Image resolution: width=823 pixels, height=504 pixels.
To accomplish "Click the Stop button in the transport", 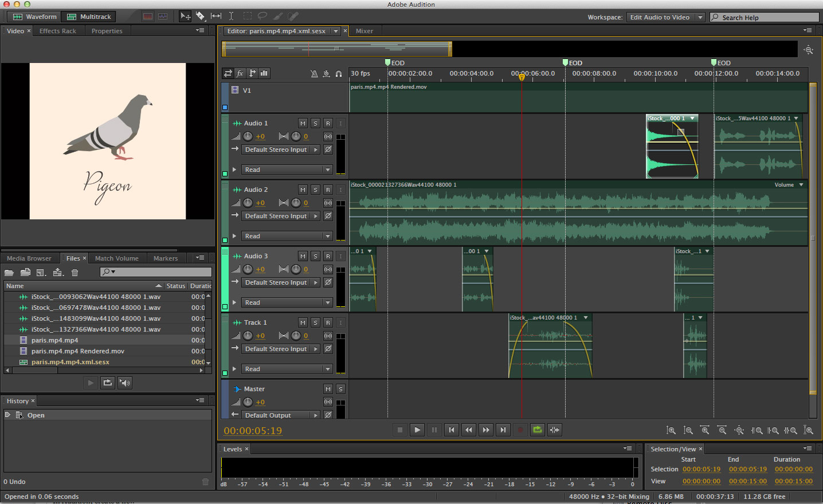I will tap(400, 430).
